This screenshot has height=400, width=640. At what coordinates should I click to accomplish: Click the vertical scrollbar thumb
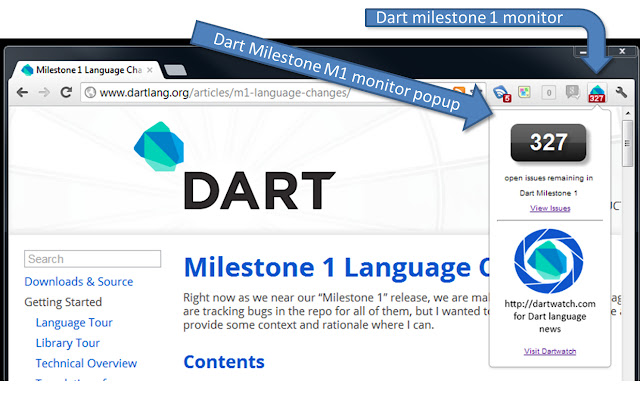click(x=628, y=143)
